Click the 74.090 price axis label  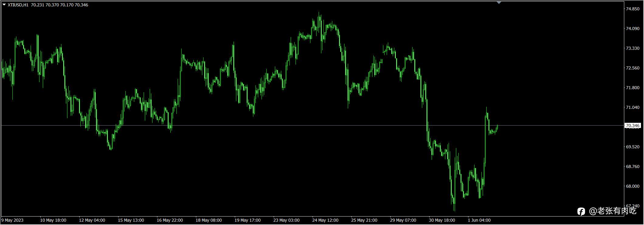point(632,29)
